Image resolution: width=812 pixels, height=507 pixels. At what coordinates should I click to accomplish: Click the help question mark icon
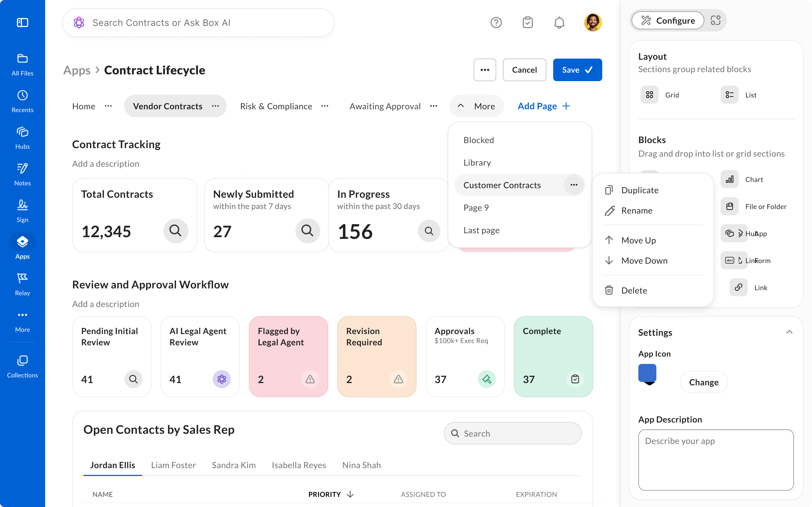click(496, 23)
